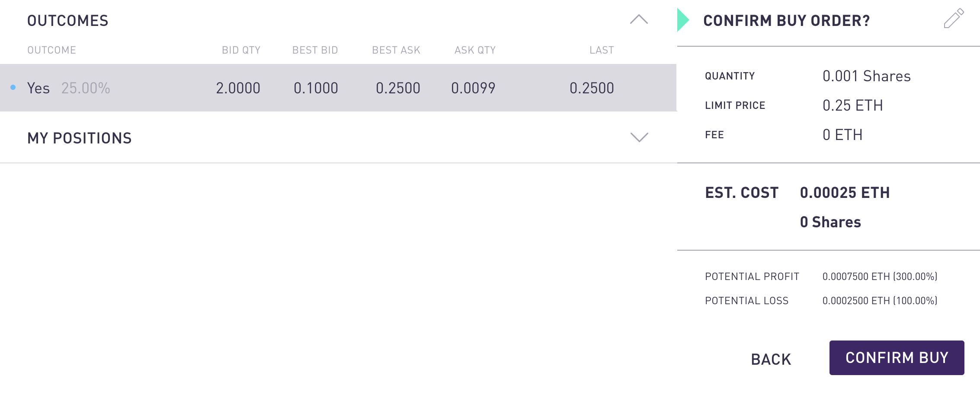Go back using the Back button
The width and height of the screenshot is (980, 401).
click(x=771, y=359)
